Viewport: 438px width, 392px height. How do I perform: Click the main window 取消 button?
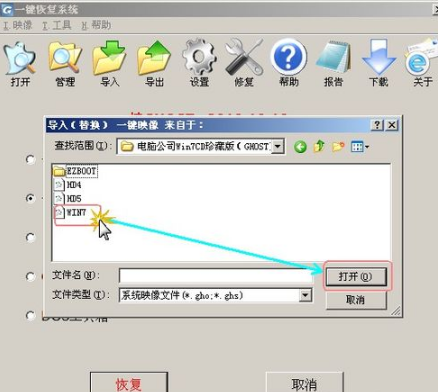(x=304, y=383)
